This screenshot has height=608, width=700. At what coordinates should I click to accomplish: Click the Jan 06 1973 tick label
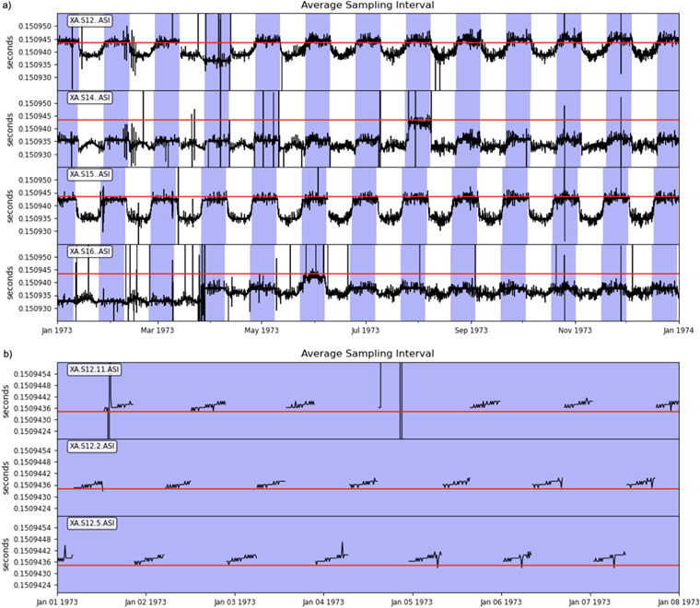(x=501, y=602)
